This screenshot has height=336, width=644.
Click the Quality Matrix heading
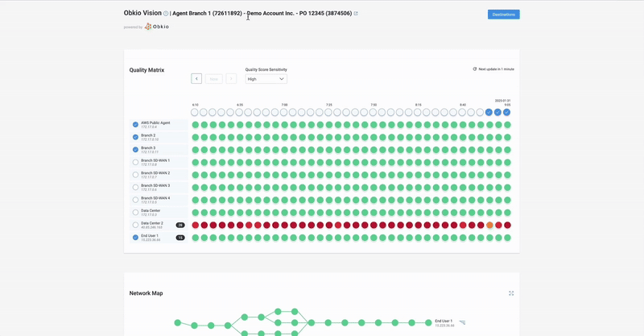[147, 70]
